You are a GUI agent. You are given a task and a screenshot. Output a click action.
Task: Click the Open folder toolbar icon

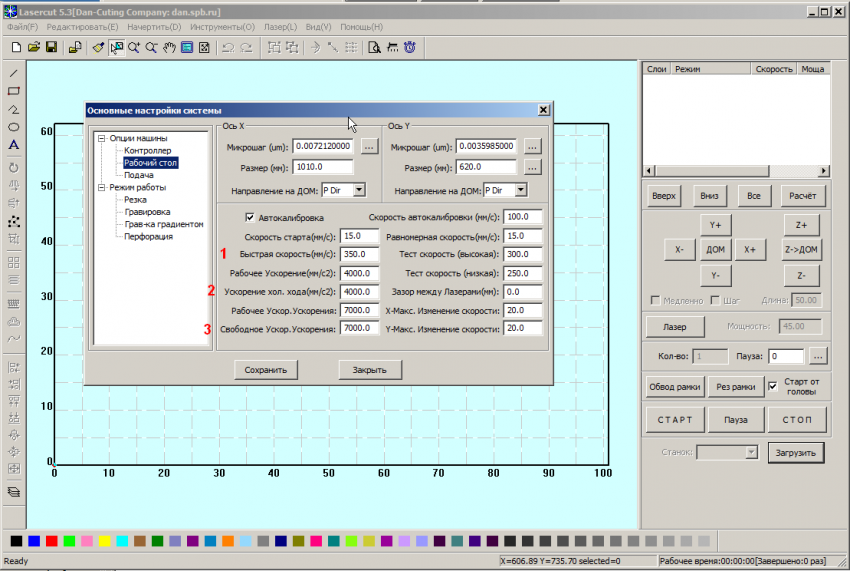point(33,47)
